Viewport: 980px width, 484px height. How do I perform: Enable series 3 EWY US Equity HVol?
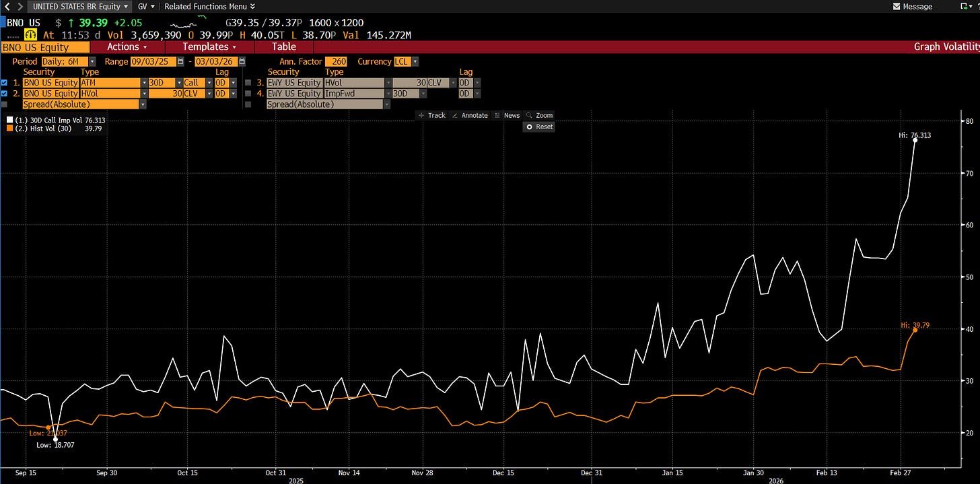click(x=249, y=83)
